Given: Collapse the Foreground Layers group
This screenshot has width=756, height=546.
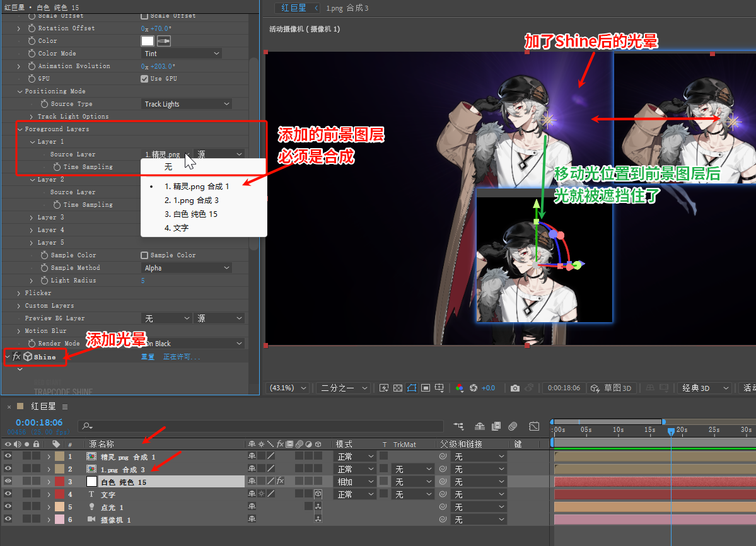Looking at the screenshot, I should 20,129.
